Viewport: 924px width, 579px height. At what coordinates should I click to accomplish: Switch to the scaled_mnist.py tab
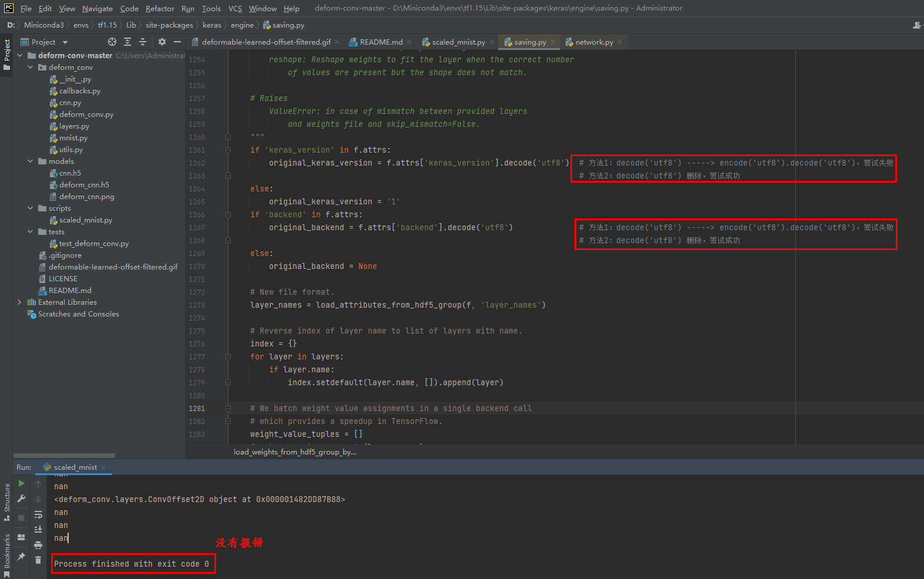458,42
